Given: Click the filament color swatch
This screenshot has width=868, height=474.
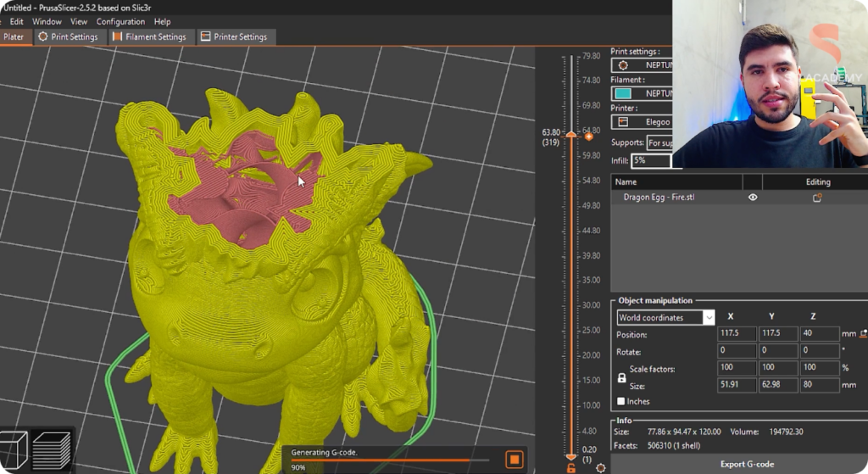Looking at the screenshot, I should coord(623,93).
